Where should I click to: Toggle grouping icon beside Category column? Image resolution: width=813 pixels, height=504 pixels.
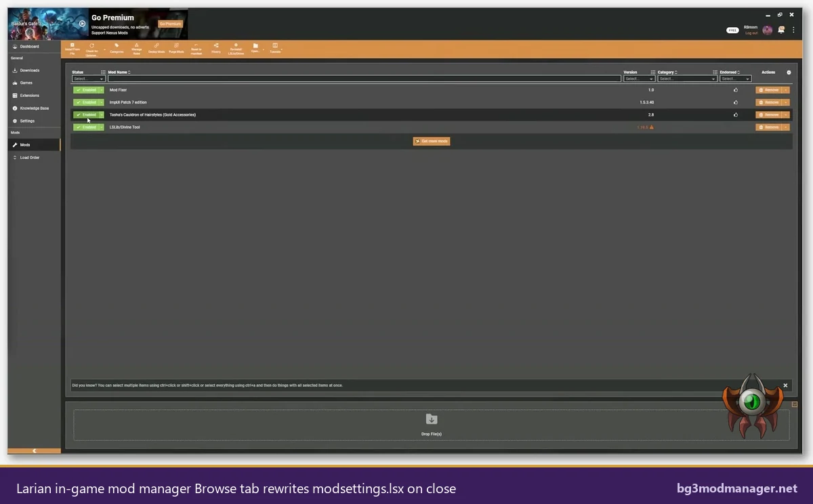[x=714, y=72]
